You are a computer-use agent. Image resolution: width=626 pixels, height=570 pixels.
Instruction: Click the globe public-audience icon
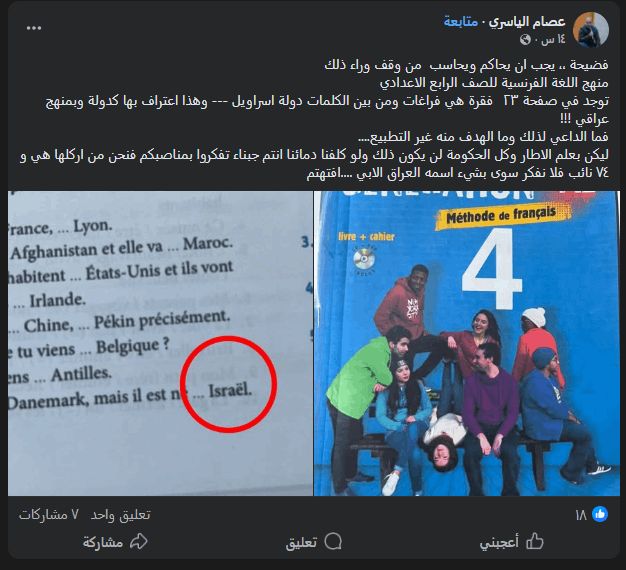coord(525,39)
